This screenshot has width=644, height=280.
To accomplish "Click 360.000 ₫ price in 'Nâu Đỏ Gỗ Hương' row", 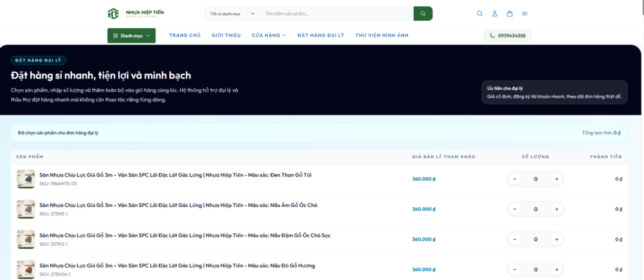I will tap(424, 270).
